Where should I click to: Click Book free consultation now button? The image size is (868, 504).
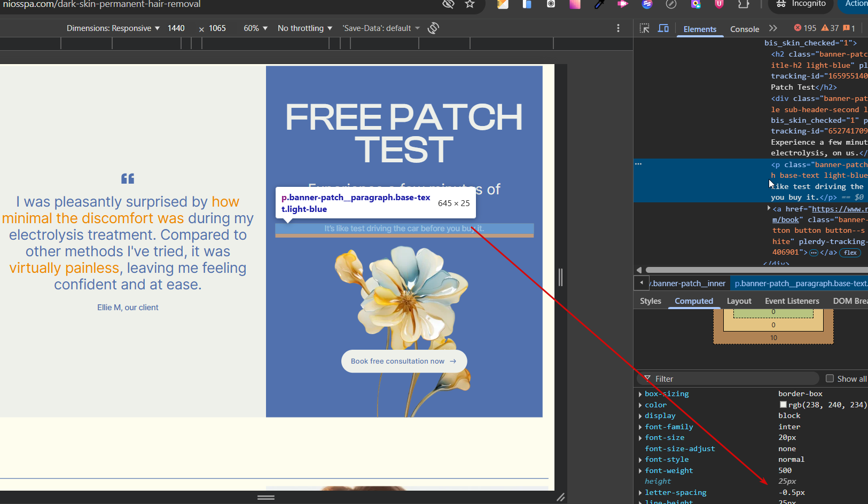(x=404, y=361)
